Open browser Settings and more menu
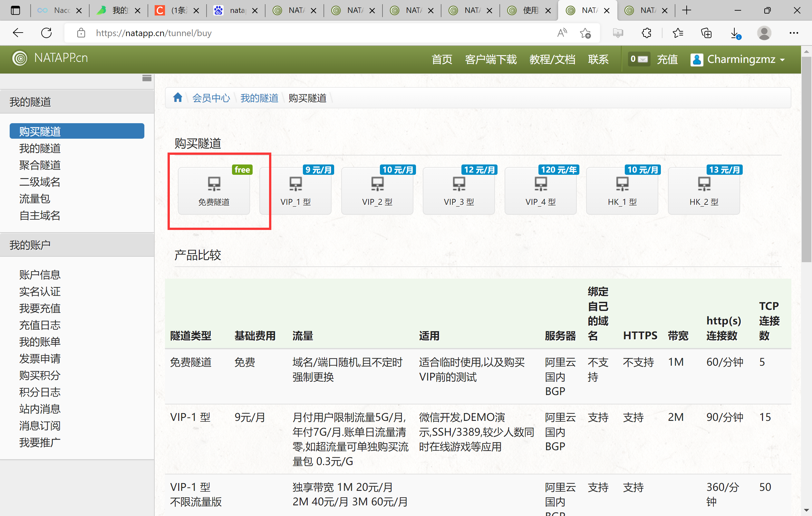Image resolution: width=812 pixels, height=516 pixels. [x=793, y=33]
